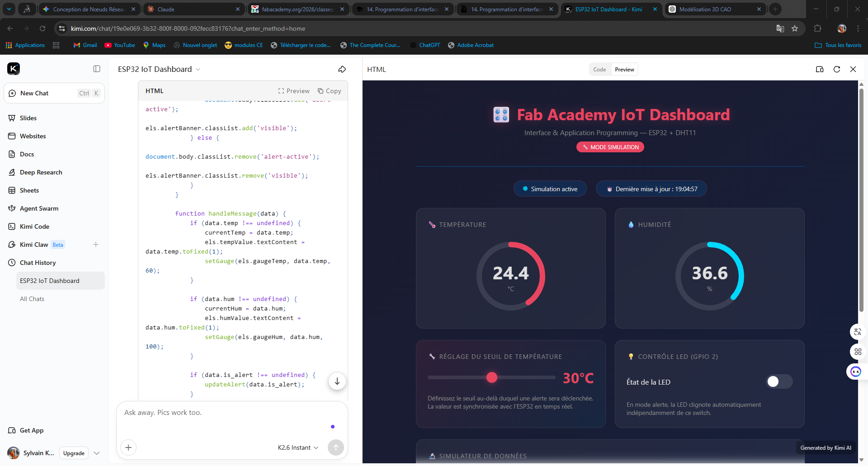The width and height of the screenshot is (868, 466).
Task: Open a new browser tab
Action: point(775,9)
